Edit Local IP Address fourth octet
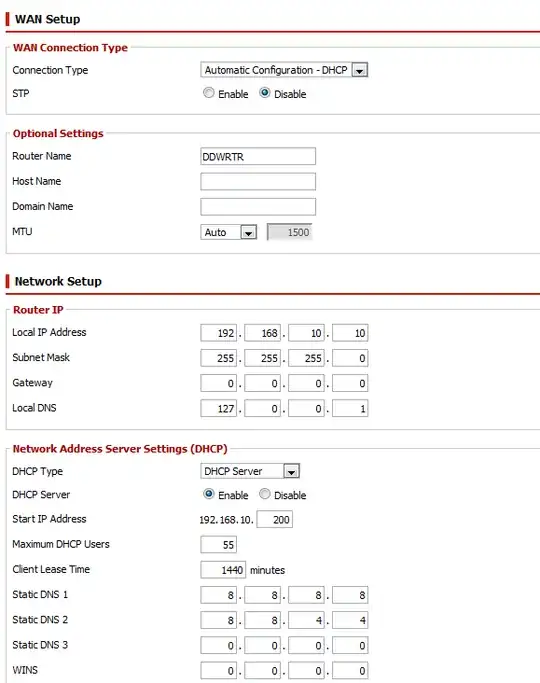Image resolution: width=540 pixels, height=683 pixels. [x=350, y=333]
